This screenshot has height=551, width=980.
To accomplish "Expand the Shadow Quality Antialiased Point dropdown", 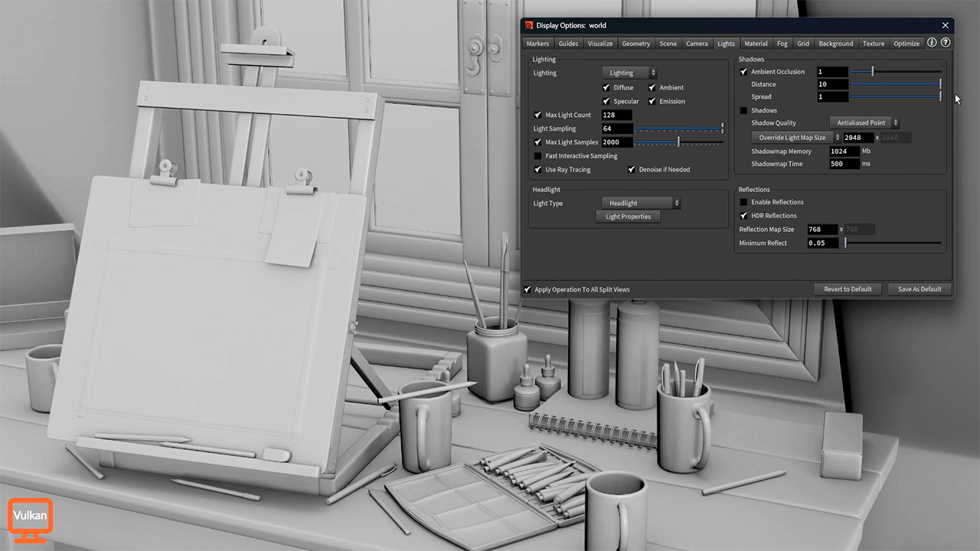I will (864, 122).
